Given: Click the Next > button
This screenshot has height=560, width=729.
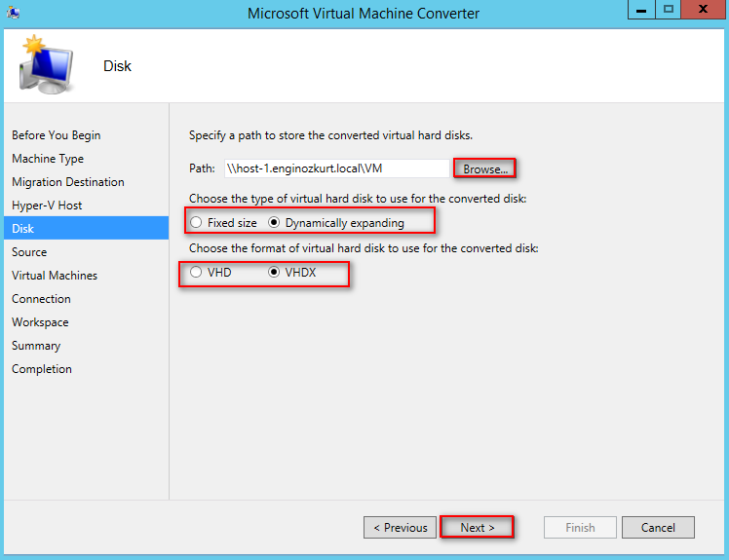Looking at the screenshot, I should tap(477, 528).
